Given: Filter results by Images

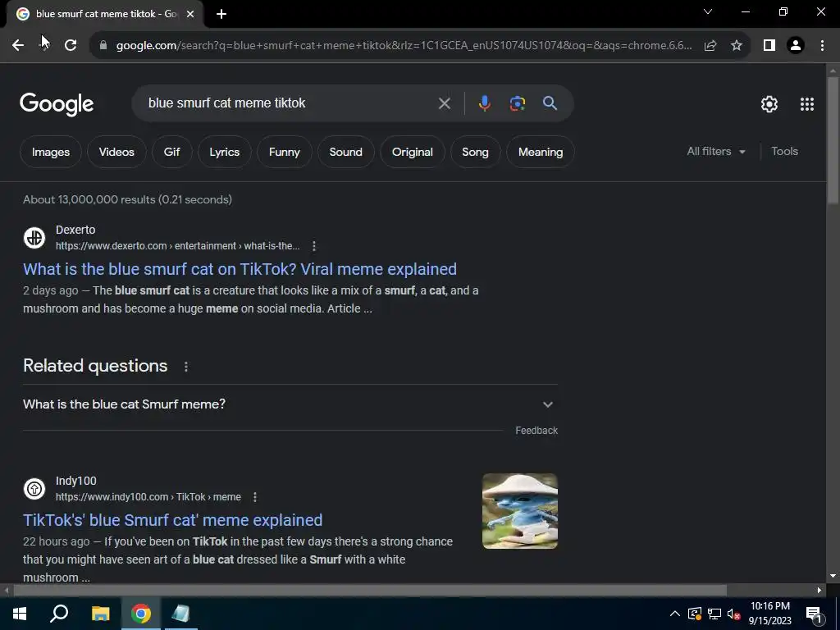Looking at the screenshot, I should [x=51, y=152].
